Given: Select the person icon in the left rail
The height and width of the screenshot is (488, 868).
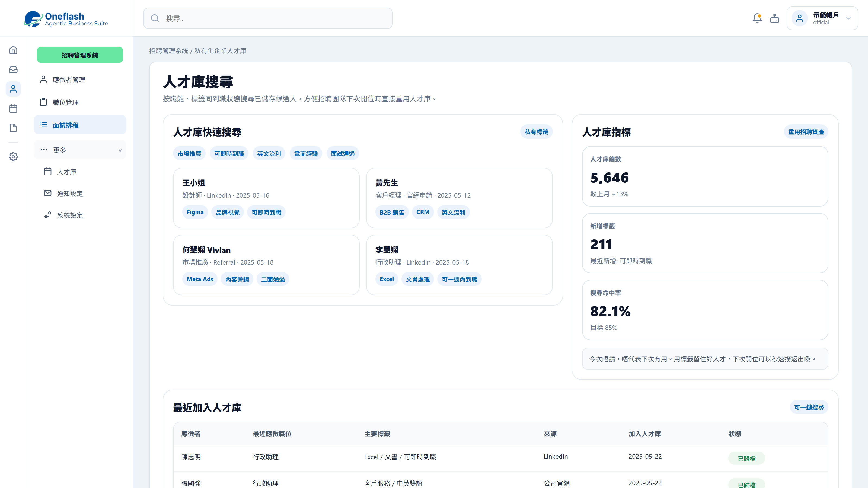Looking at the screenshot, I should coord(13,89).
